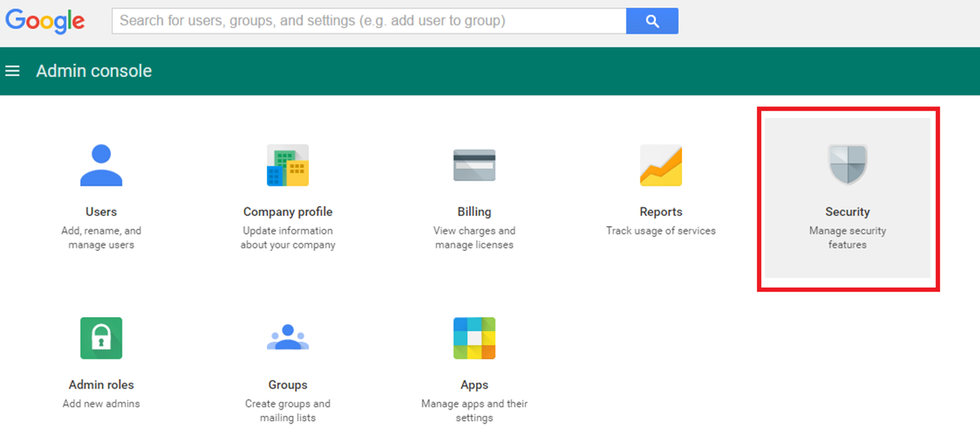Select the Billing title text
This screenshot has width=980, height=430.
474,212
